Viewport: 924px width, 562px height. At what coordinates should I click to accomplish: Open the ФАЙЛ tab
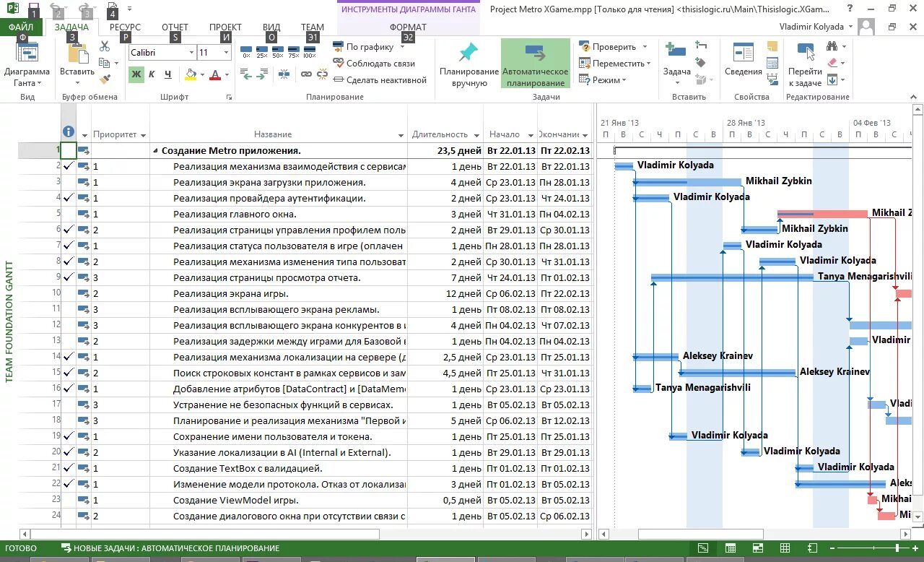tap(22, 27)
